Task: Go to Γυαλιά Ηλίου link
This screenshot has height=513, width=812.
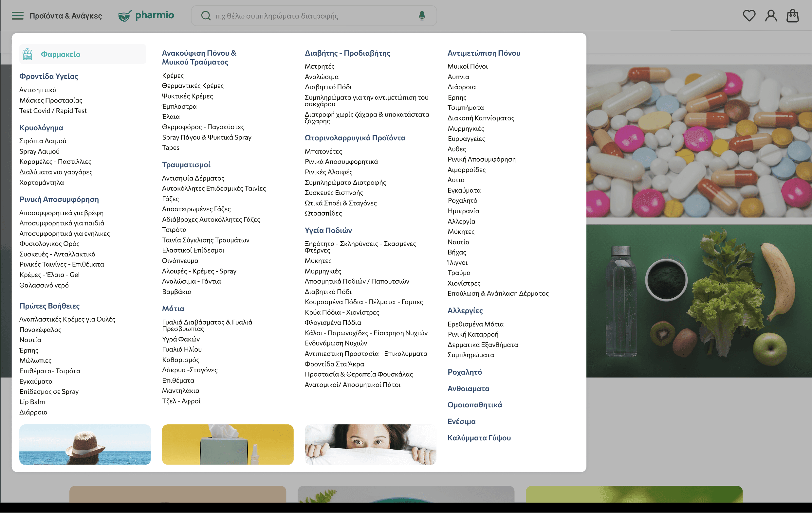Action: (x=182, y=349)
